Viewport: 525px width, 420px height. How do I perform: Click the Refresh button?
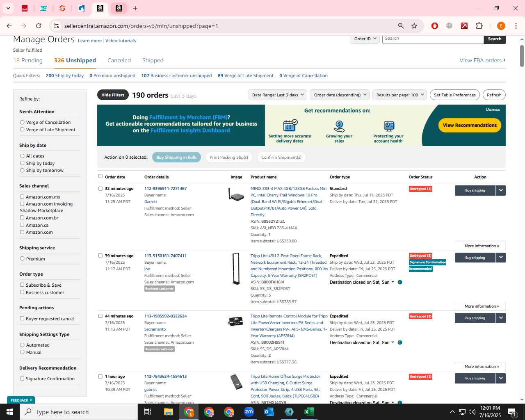[x=494, y=95]
